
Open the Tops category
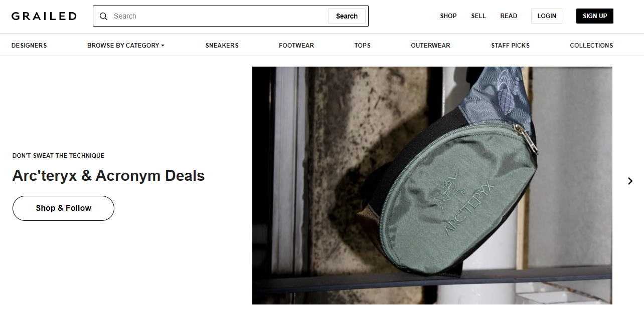point(362,45)
